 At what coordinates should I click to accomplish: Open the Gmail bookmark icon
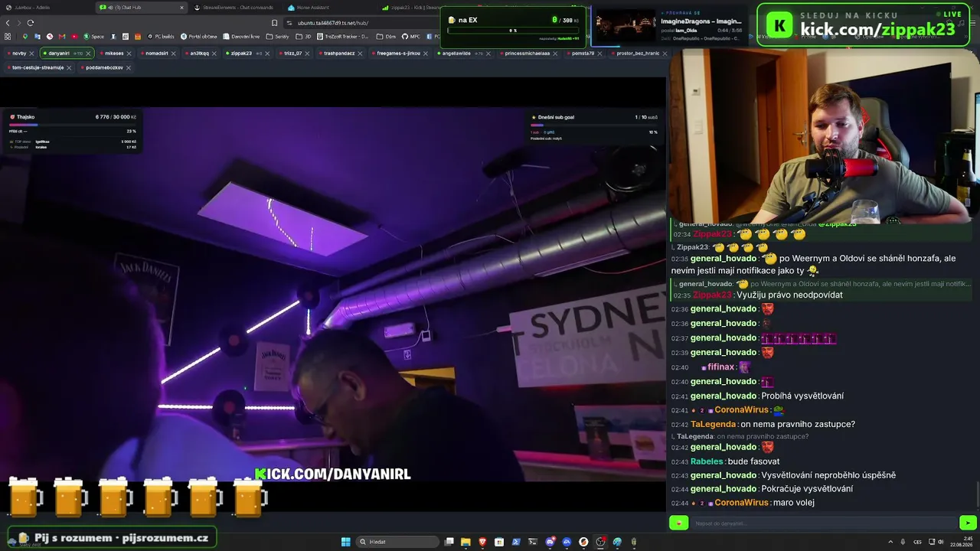[x=62, y=36]
